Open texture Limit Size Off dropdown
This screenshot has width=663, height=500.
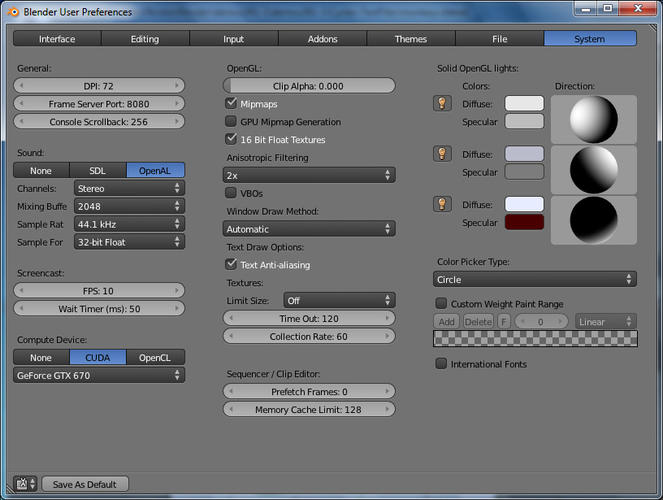coord(340,300)
